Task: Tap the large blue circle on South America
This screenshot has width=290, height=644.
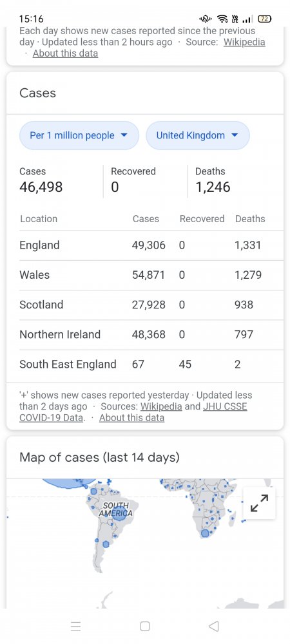Action: tap(119, 514)
